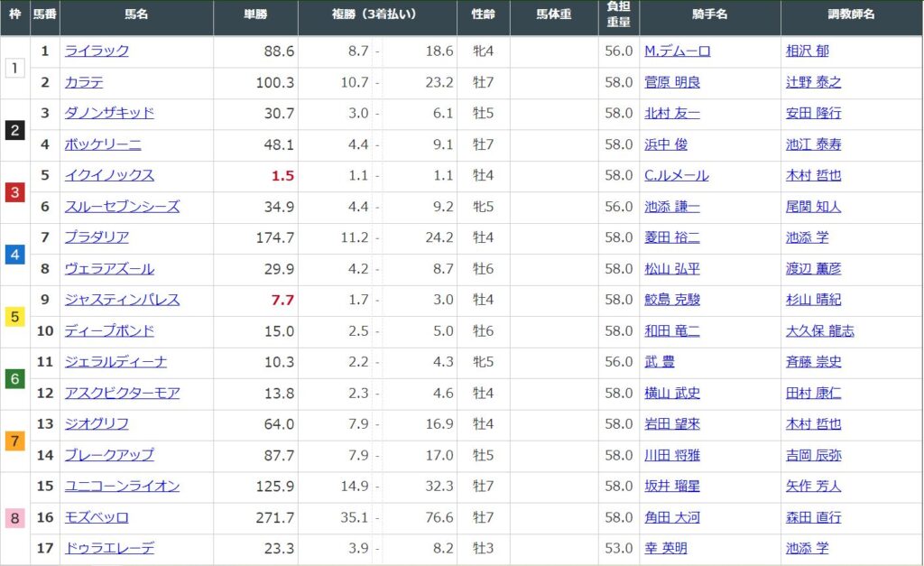Click the 馬名 column header
This screenshot has width=924, height=566.
click(x=136, y=15)
